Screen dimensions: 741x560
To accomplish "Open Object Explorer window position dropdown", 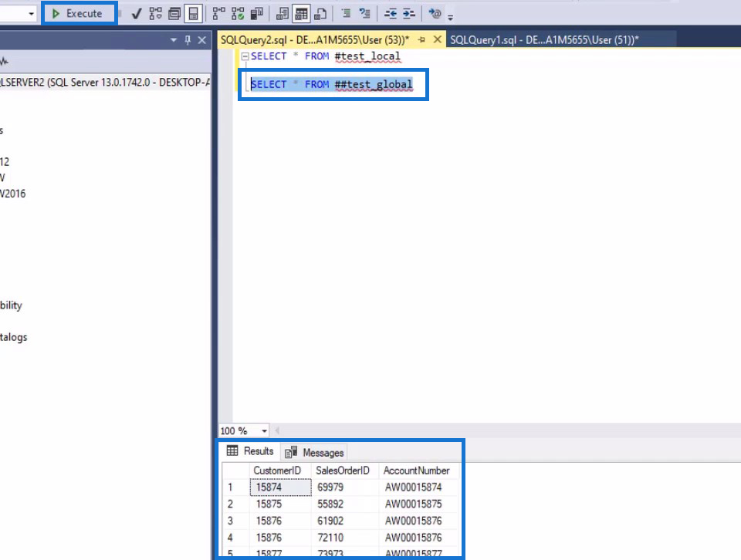I will tap(174, 40).
